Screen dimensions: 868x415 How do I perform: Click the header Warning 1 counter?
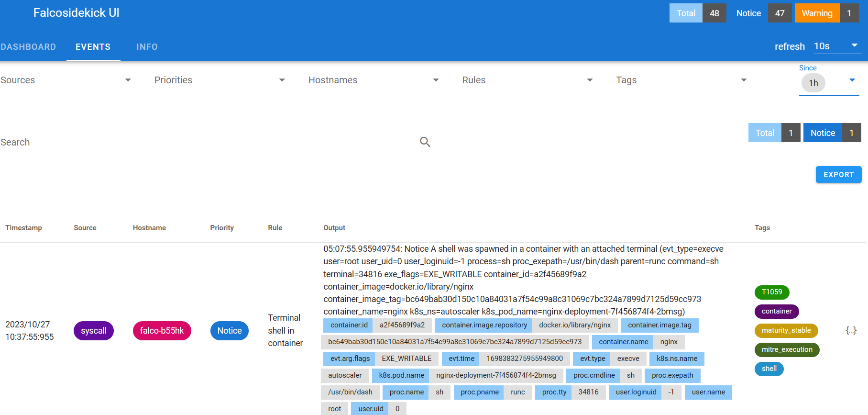(826, 13)
